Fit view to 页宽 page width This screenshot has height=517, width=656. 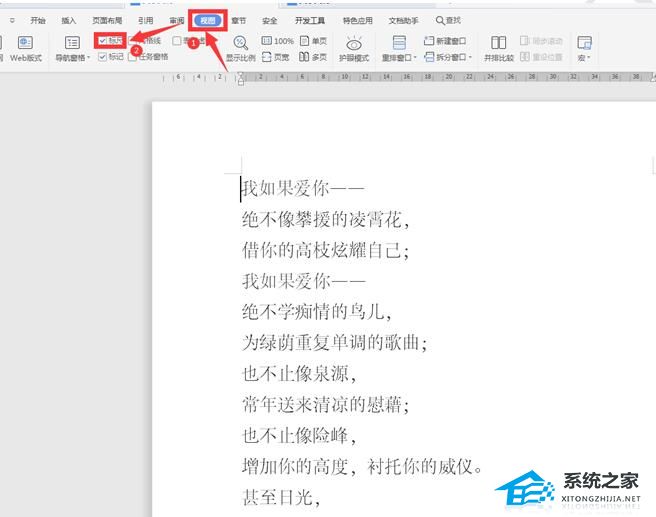click(275, 57)
